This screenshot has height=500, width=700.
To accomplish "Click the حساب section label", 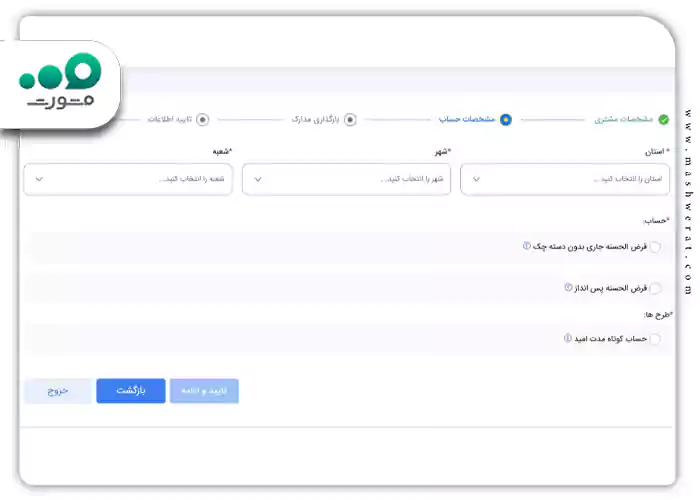I will (656, 221).
